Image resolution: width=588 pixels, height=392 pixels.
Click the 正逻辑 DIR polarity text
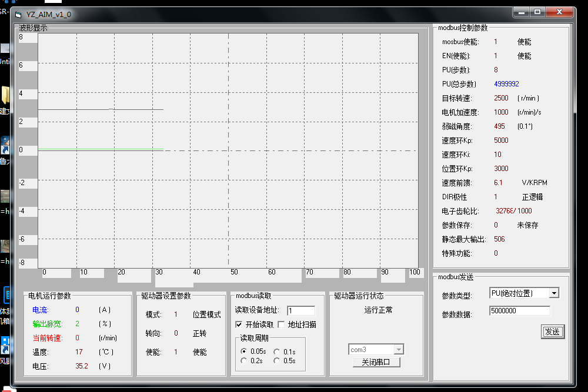[532, 197]
